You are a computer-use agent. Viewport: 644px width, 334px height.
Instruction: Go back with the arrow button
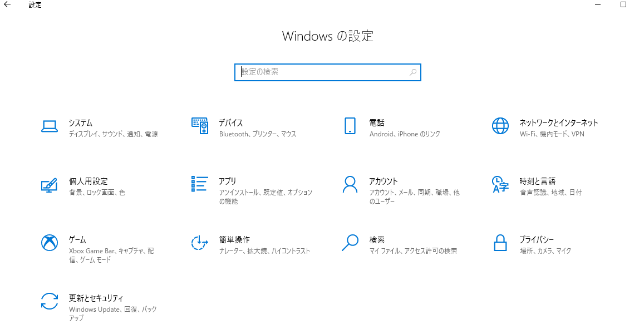[7, 5]
